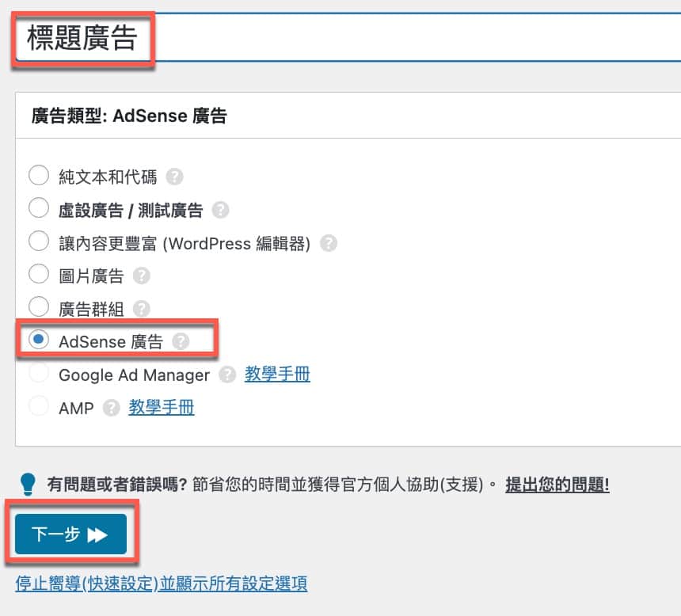
Task: Select the Google Ad Manager radio button
Action: point(39,373)
